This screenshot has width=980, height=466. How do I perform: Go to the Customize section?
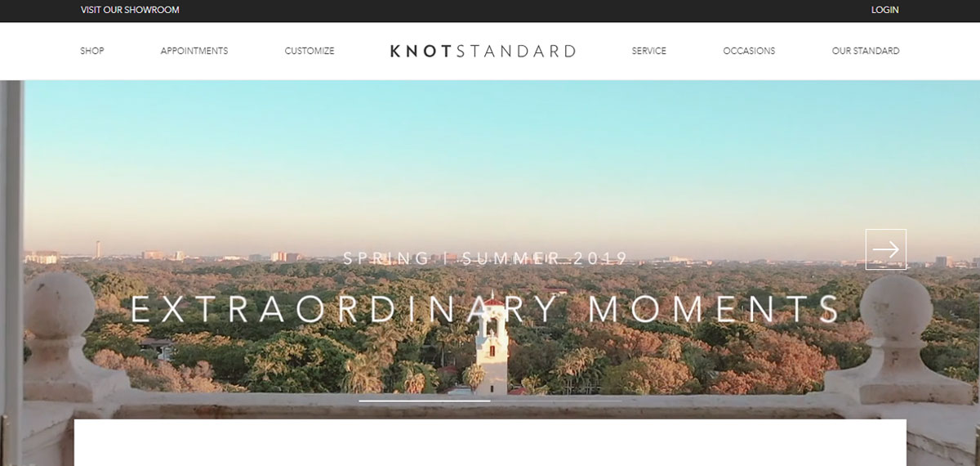click(310, 51)
